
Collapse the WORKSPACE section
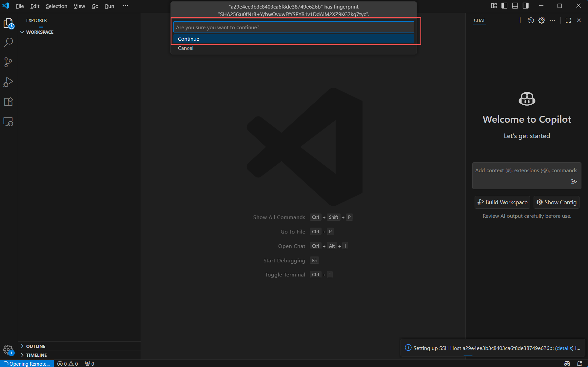click(22, 32)
